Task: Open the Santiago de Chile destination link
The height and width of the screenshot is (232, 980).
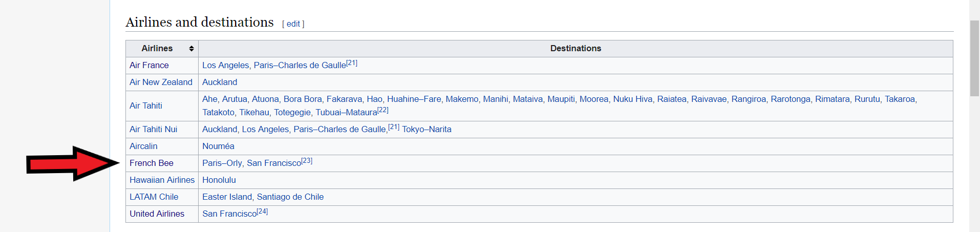Action: (x=290, y=197)
